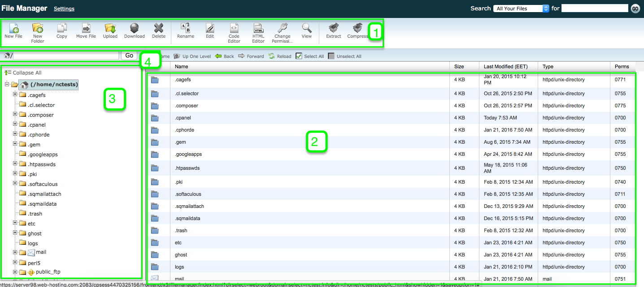Select perl5 in folder tree
The height and width of the screenshot is (287, 644).
point(34,263)
